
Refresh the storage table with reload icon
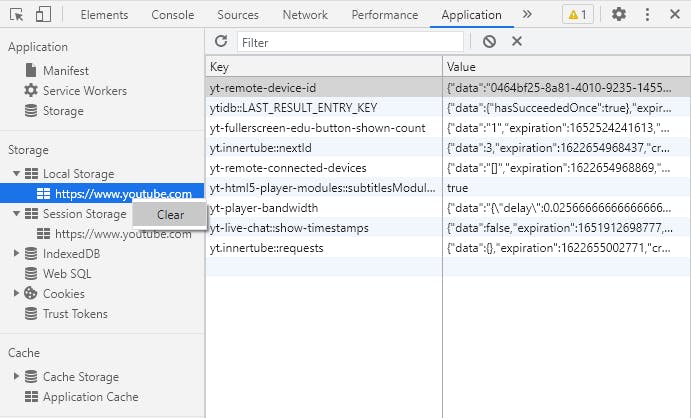pyautogui.click(x=221, y=41)
